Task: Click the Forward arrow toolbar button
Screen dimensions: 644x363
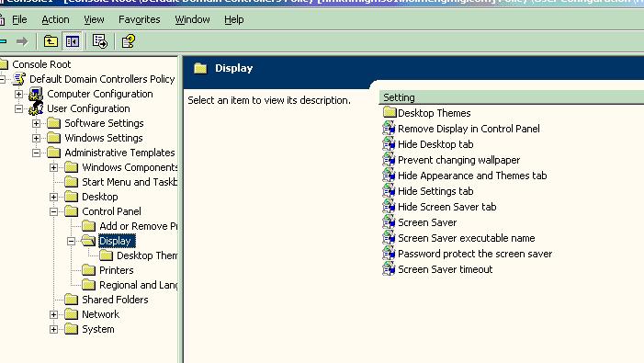Action: point(22,41)
